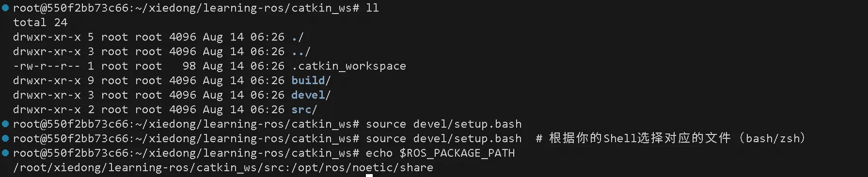Click the src/ directory name
868x177 pixels.
[x=304, y=109]
